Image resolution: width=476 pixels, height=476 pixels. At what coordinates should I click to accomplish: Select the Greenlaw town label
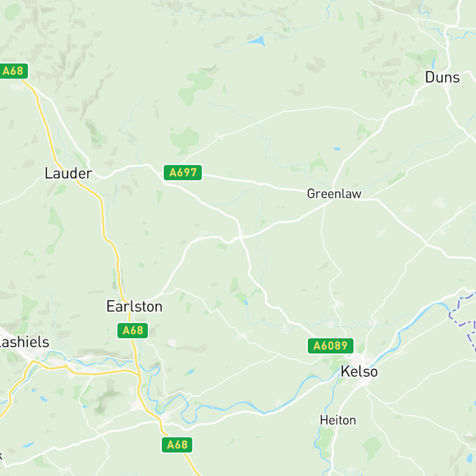coord(334,194)
